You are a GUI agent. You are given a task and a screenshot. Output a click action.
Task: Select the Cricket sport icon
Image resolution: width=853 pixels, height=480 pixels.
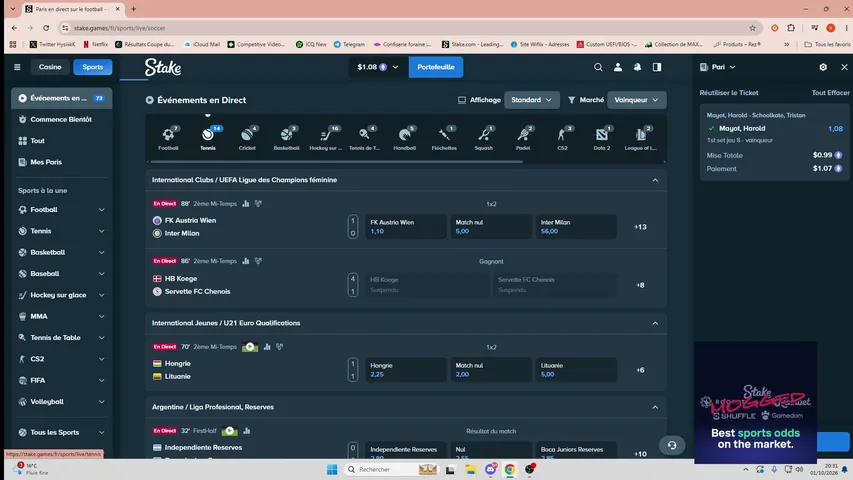coord(247,138)
